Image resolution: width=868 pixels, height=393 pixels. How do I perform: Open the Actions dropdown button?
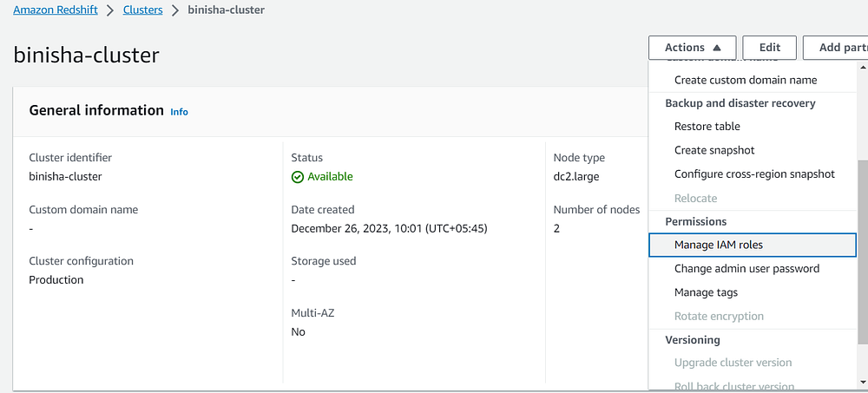tap(692, 48)
